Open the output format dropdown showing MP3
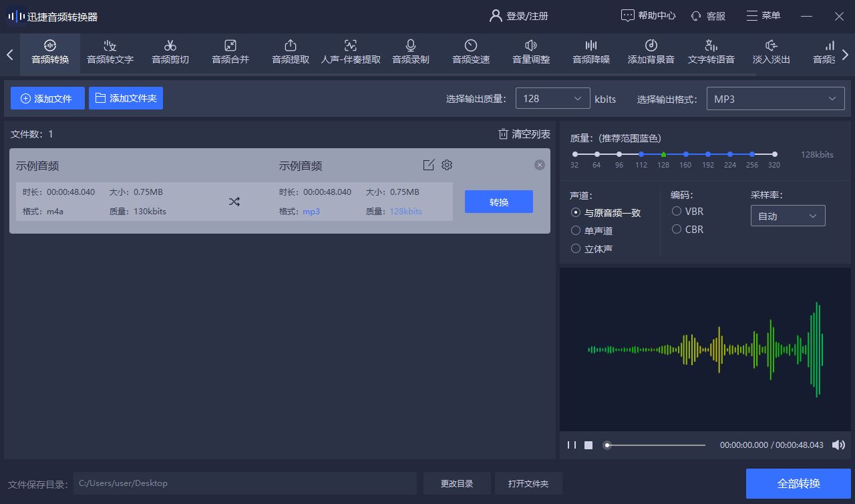 [775, 98]
